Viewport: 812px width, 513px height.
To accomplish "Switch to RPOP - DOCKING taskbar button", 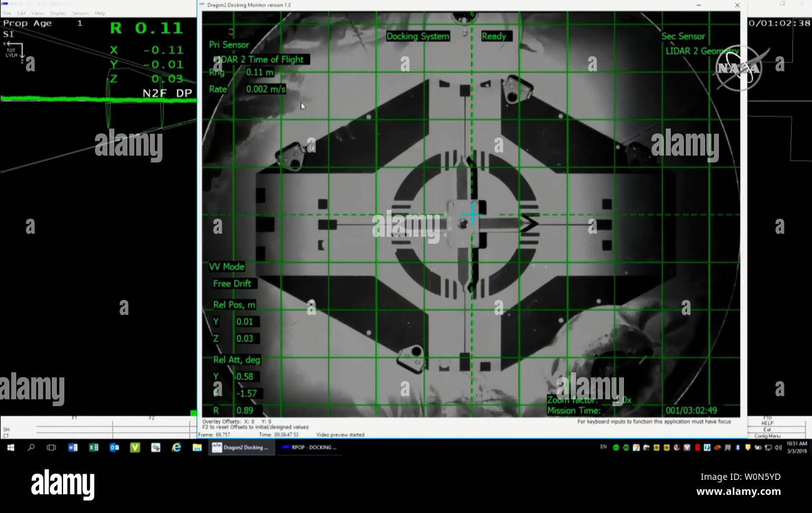I will coord(309,447).
